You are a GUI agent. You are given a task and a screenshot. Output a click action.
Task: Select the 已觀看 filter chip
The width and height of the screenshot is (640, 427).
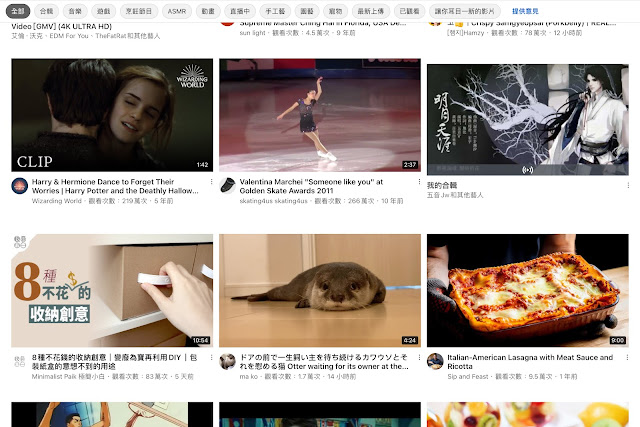(x=409, y=11)
